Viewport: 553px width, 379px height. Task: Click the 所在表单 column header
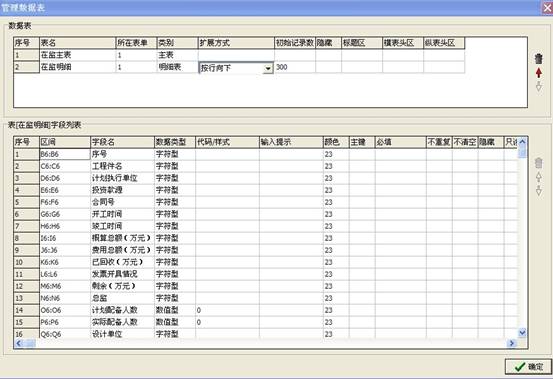(136, 43)
